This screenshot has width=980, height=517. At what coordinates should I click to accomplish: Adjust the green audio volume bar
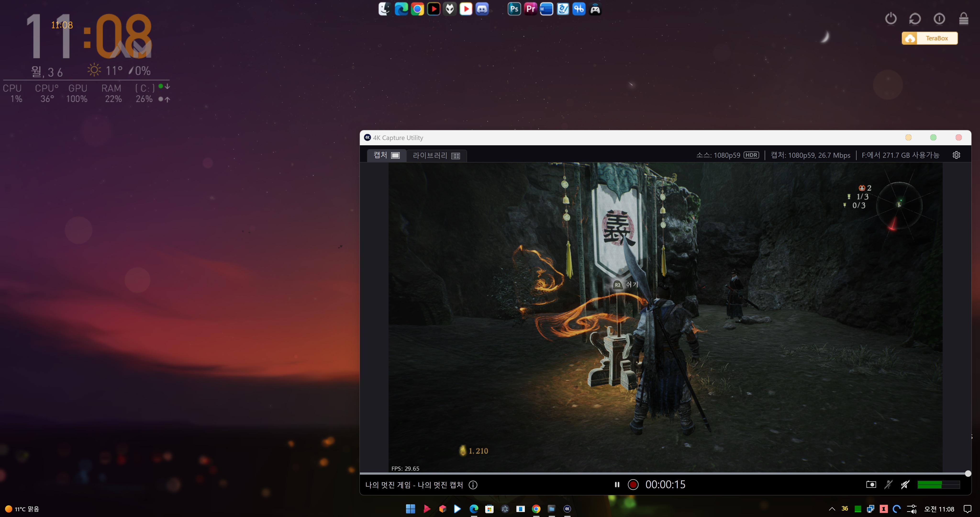[x=939, y=485]
